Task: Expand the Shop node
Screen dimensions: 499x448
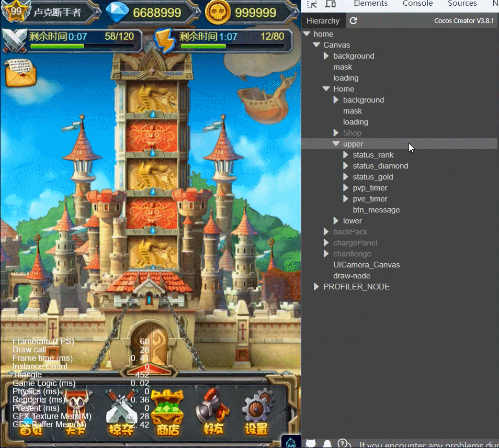Action: coord(336,133)
